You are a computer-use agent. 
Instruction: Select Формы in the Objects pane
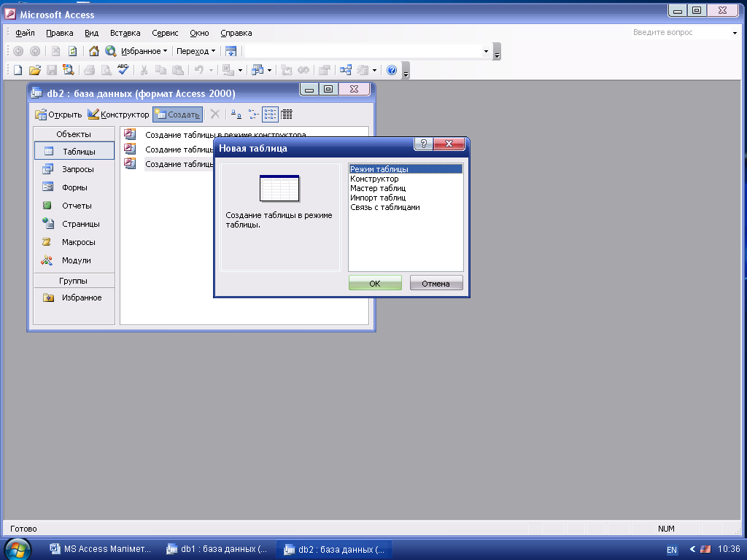[x=74, y=187]
